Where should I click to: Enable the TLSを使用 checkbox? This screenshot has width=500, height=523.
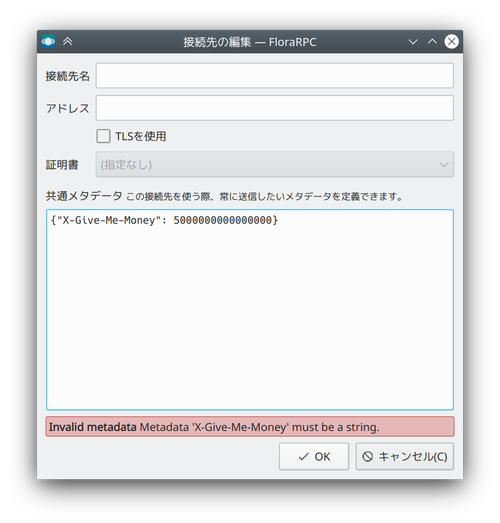coord(103,136)
